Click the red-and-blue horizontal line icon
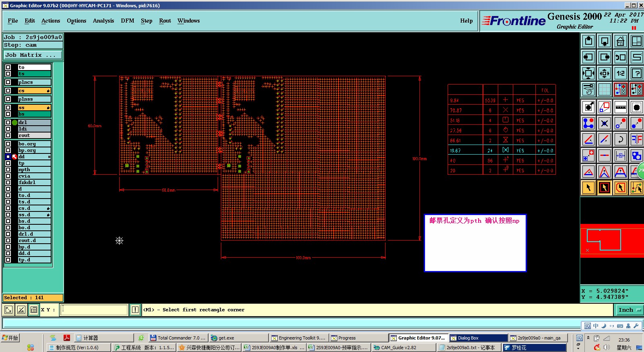 605,155
